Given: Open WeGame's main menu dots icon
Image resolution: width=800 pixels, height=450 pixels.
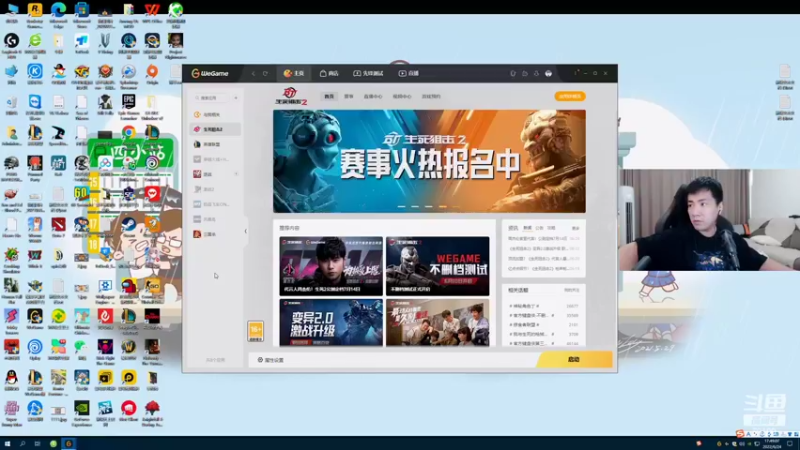Looking at the screenshot, I should (x=577, y=73).
